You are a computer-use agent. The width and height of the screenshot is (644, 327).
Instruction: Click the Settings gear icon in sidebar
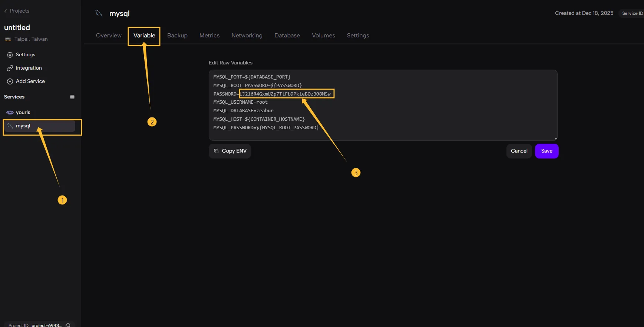pyautogui.click(x=10, y=55)
